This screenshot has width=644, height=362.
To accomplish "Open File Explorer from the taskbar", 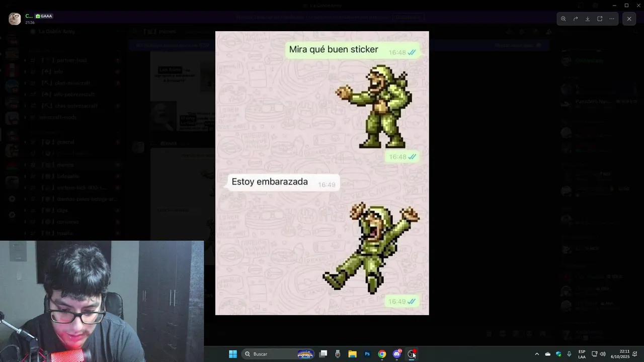I will tap(353, 354).
